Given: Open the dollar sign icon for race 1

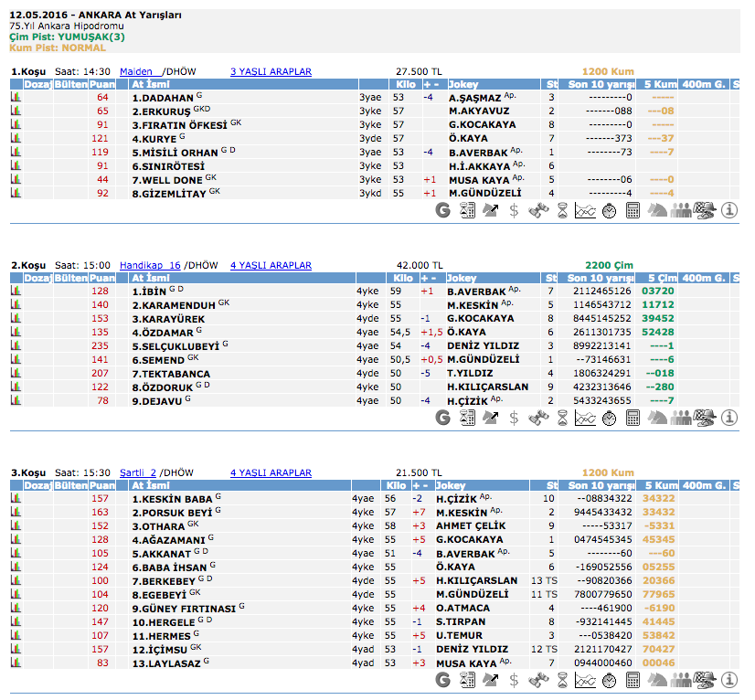Looking at the screenshot, I should (515, 211).
